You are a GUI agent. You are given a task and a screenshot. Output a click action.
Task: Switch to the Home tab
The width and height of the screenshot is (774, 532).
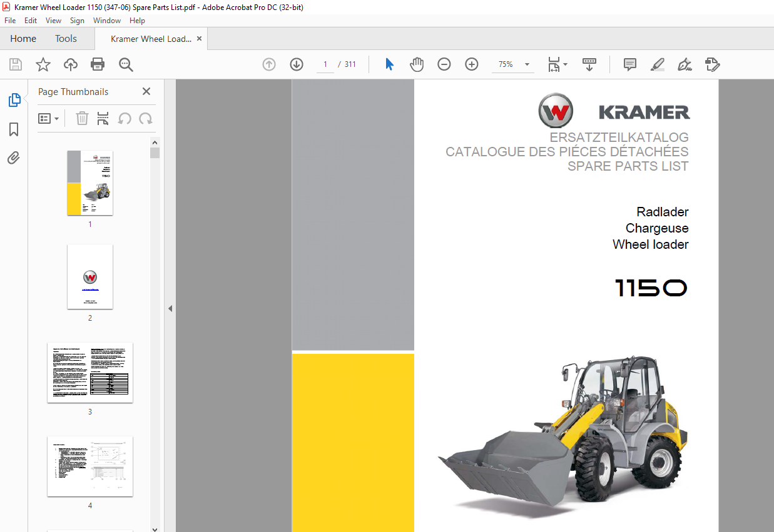coord(23,39)
